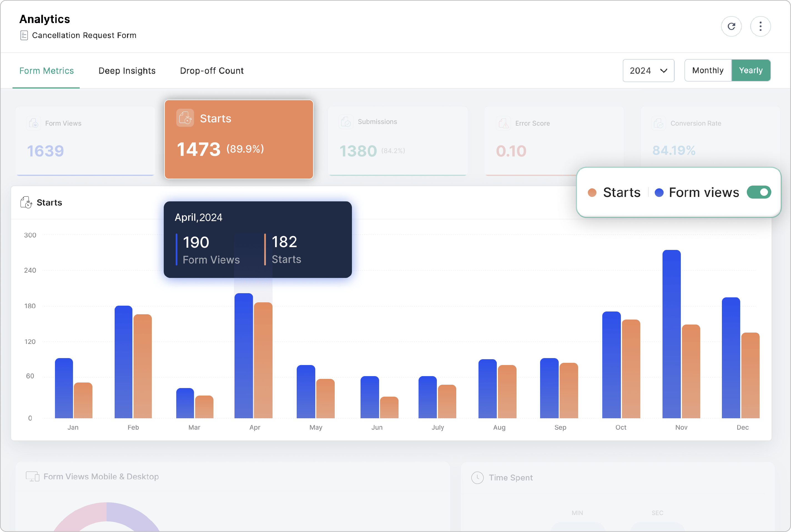Click the form document icon beside Cancellation Request Form
The width and height of the screenshot is (791, 532).
(x=24, y=35)
